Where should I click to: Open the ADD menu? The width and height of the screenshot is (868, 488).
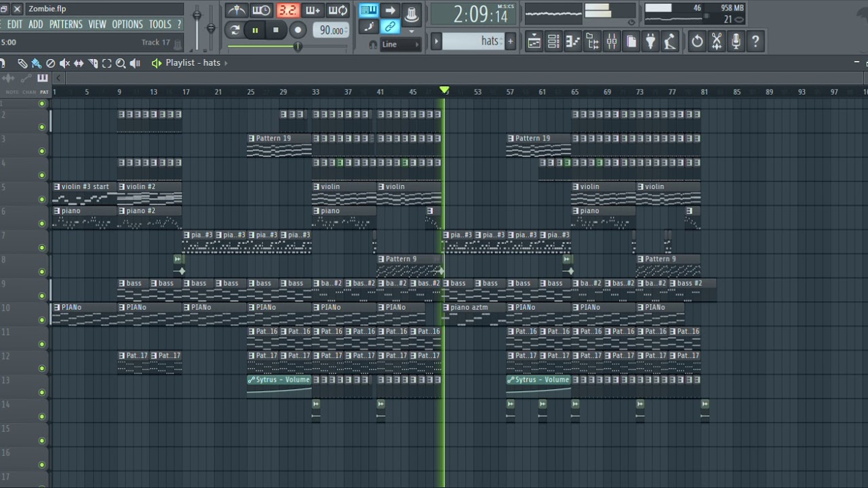pos(36,24)
